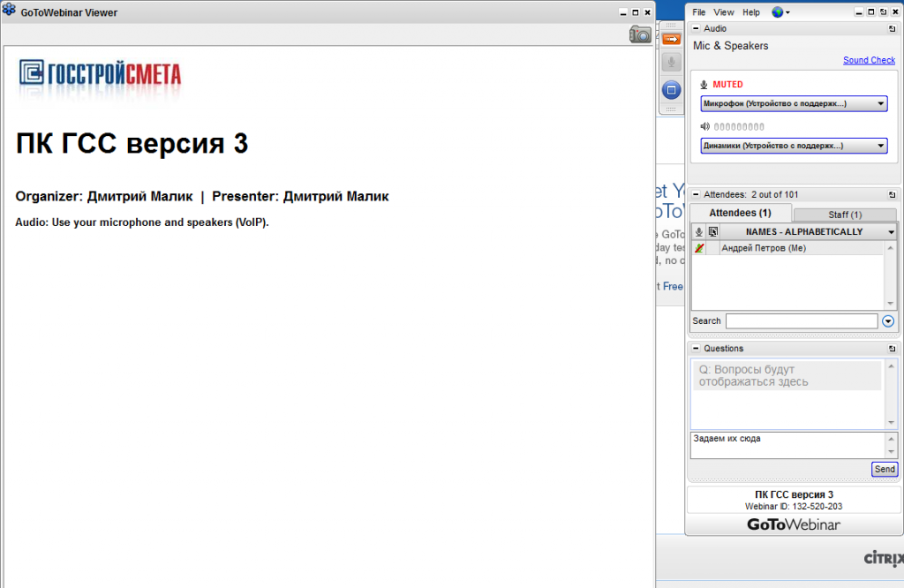Click the Citrix logo in the background window
904x588 pixels.
pyautogui.click(x=884, y=558)
